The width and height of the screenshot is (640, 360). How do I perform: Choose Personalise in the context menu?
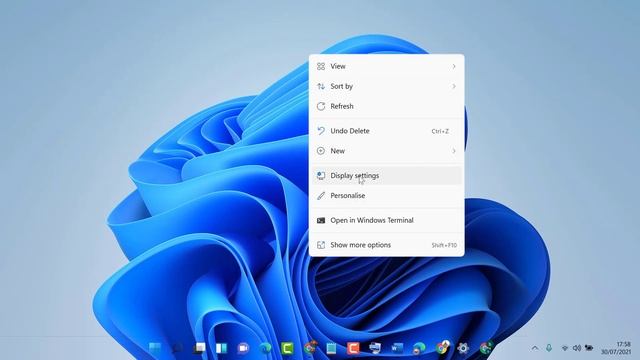tap(387, 196)
